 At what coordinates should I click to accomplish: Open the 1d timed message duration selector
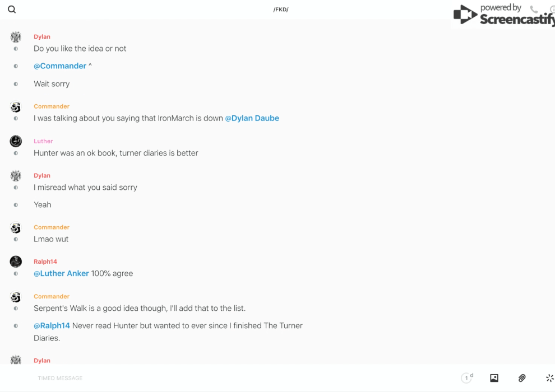pyautogui.click(x=467, y=378)
